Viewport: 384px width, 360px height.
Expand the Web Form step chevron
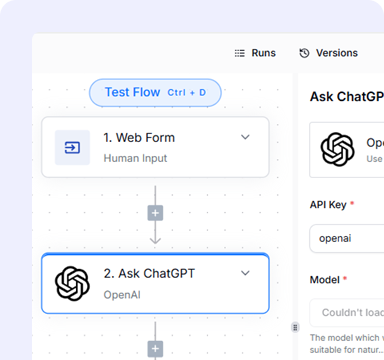pyautogui.click(x=245, y=137)
